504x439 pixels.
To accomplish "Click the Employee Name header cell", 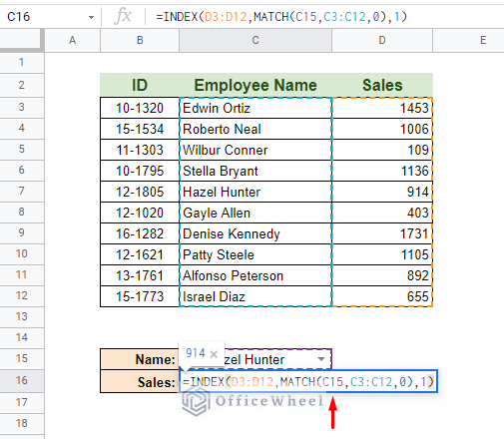I will coord(255,85).
